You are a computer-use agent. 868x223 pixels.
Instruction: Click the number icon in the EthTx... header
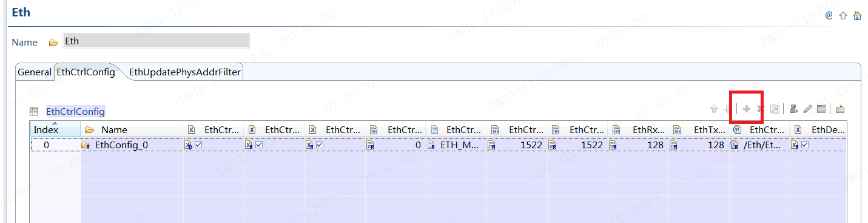677,129
